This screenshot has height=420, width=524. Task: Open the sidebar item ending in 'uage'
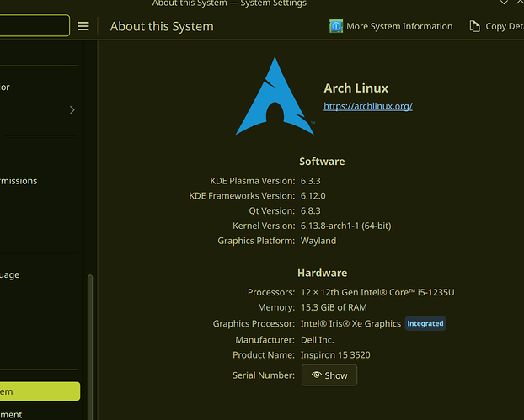(x=10, y=274)
